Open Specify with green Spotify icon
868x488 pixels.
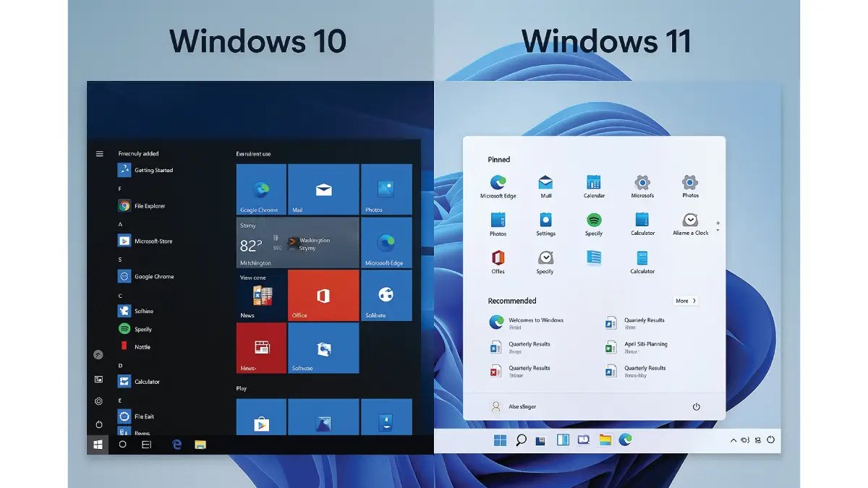594,224
